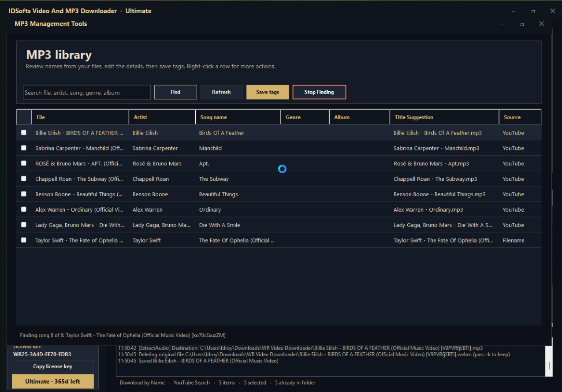Click song name 'Birds Of A Feather'
Screen dimensions: 562x392
click(x=222, y=133)
